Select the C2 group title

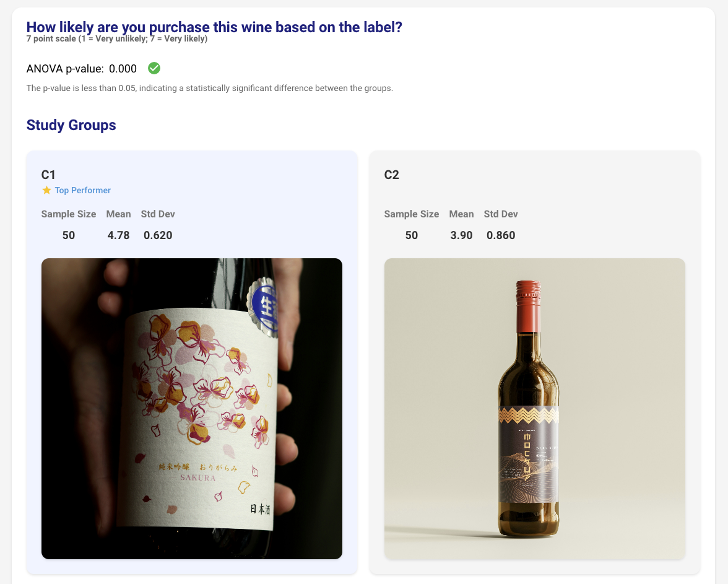(x=391, y=175)
